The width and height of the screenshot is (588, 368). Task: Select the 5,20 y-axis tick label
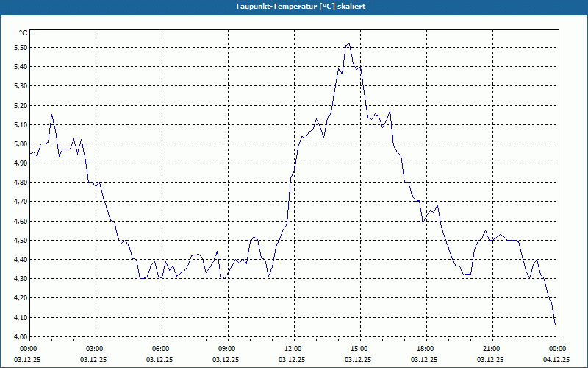[21, 106]
